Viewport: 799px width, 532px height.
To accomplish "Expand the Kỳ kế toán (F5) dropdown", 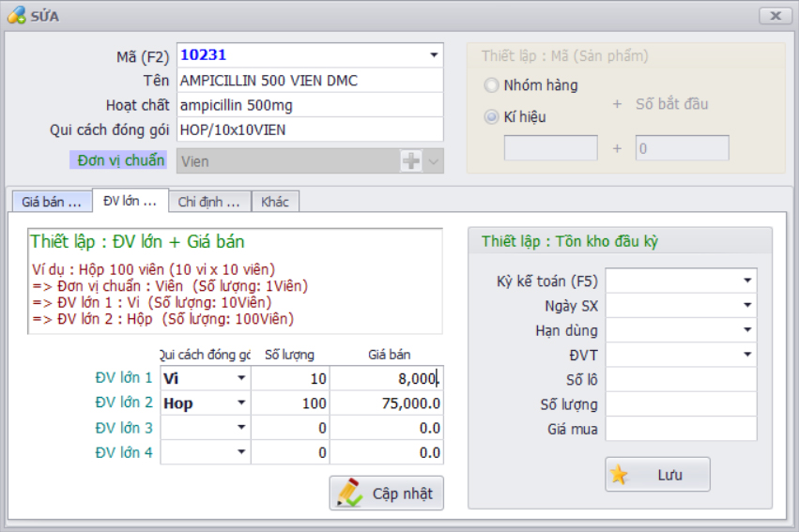I will (x=747, y=281).
